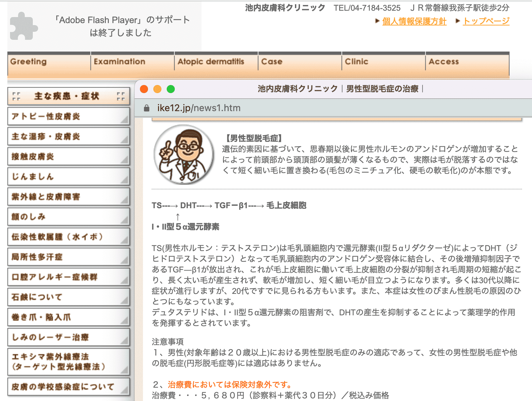Open the Clinic navigation tab

coord(384,62)
